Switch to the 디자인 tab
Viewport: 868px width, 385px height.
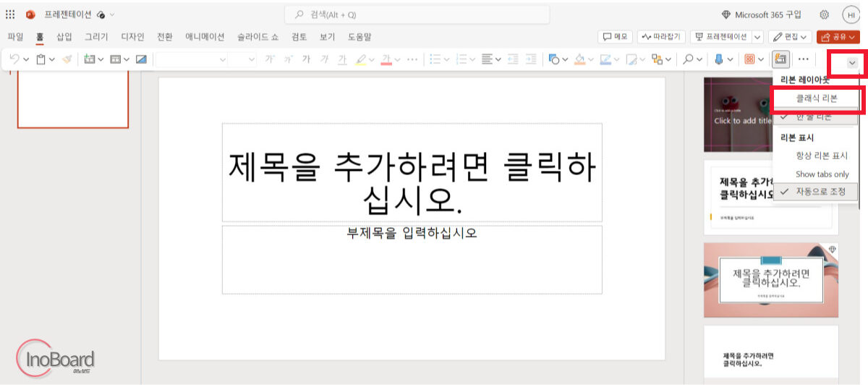[133, 36]
